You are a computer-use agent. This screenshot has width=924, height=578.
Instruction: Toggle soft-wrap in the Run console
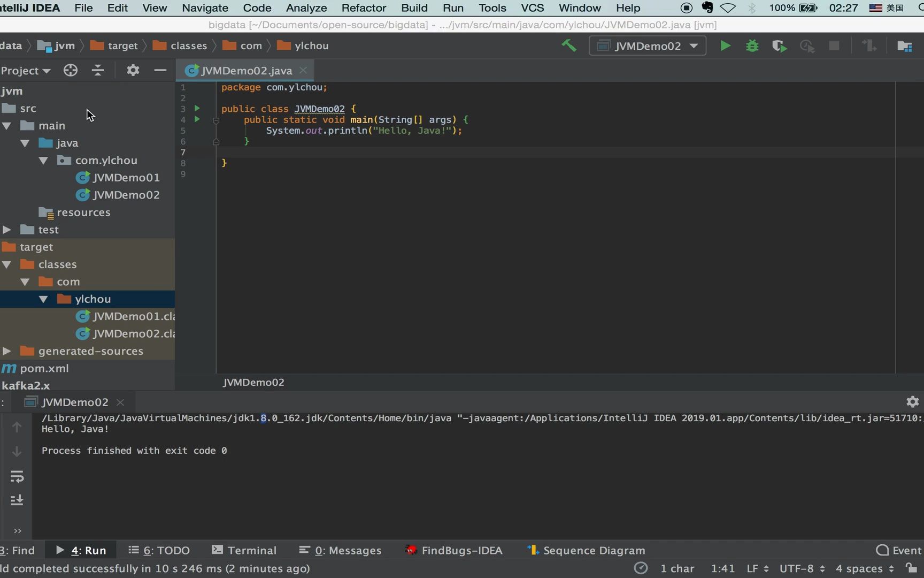(17, 476)
